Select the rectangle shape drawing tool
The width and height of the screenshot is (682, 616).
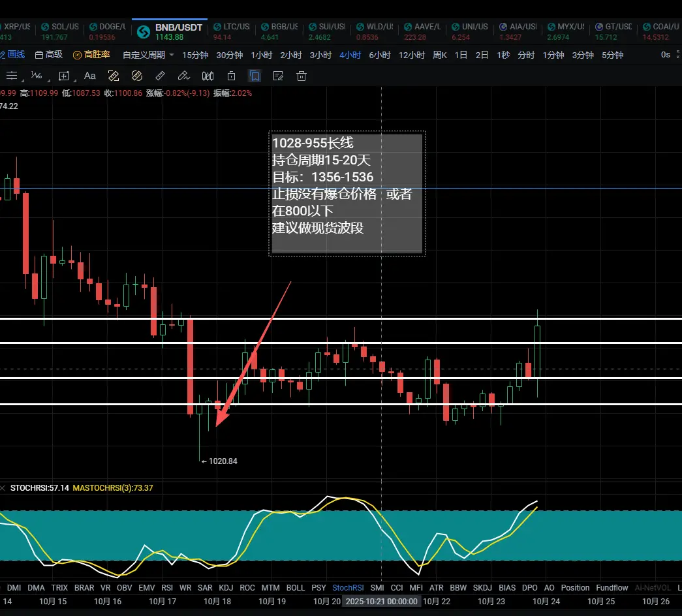64,76
